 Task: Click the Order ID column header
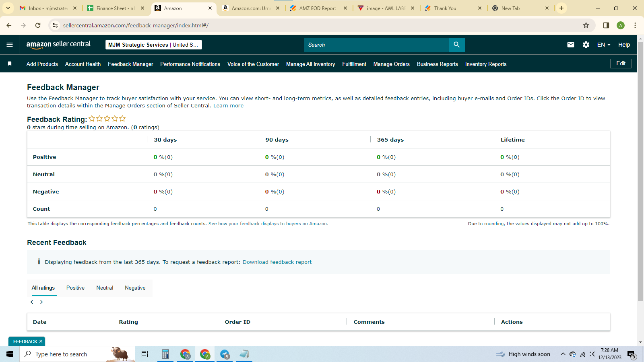237,322
